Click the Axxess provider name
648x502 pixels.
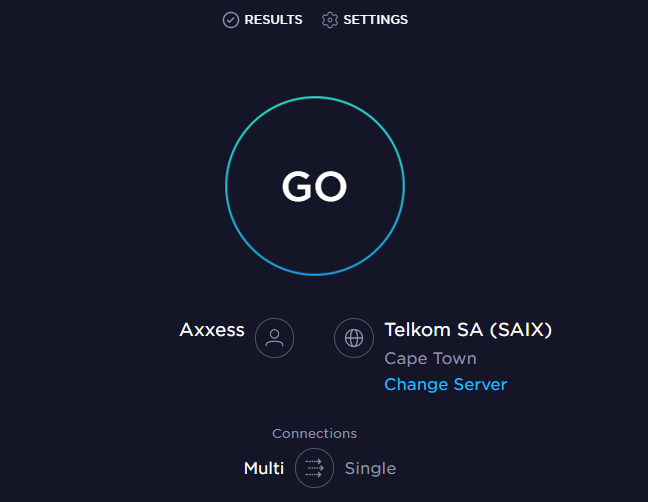(212, 330)
